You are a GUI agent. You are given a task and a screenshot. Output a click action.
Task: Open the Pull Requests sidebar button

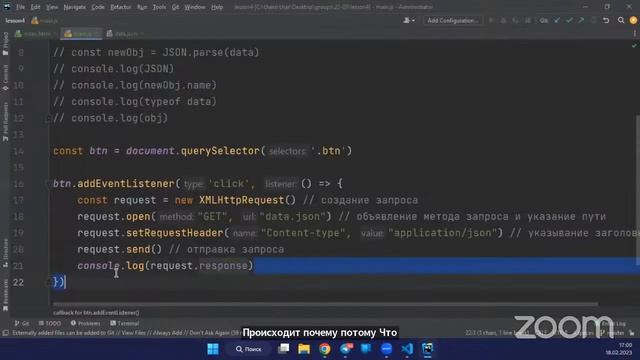[5, 122]
